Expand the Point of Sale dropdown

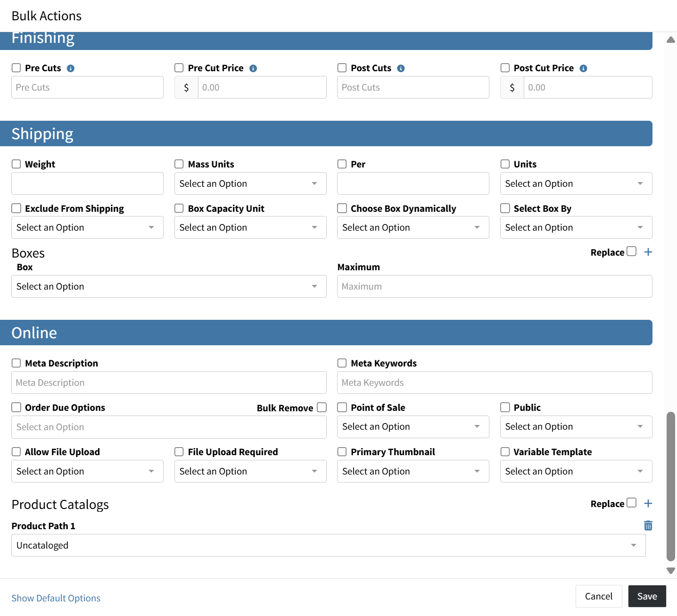click(413, 426)
